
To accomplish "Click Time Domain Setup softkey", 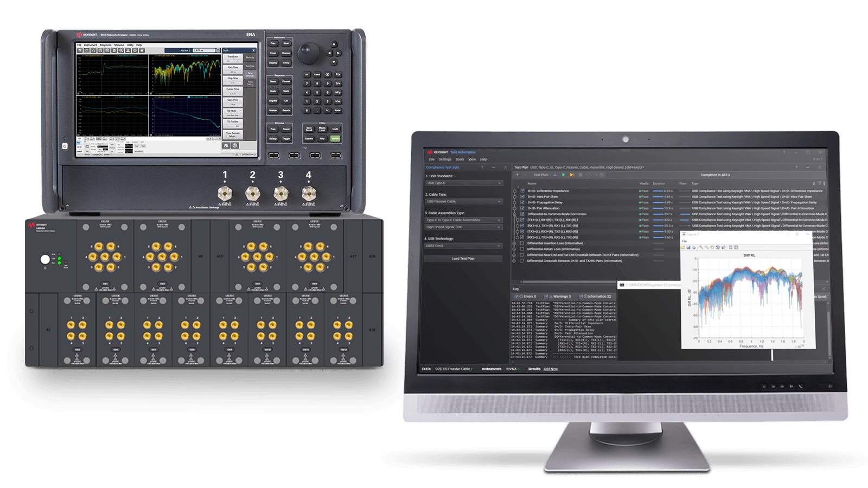I will pyautogui.click(x=233, y=134).
